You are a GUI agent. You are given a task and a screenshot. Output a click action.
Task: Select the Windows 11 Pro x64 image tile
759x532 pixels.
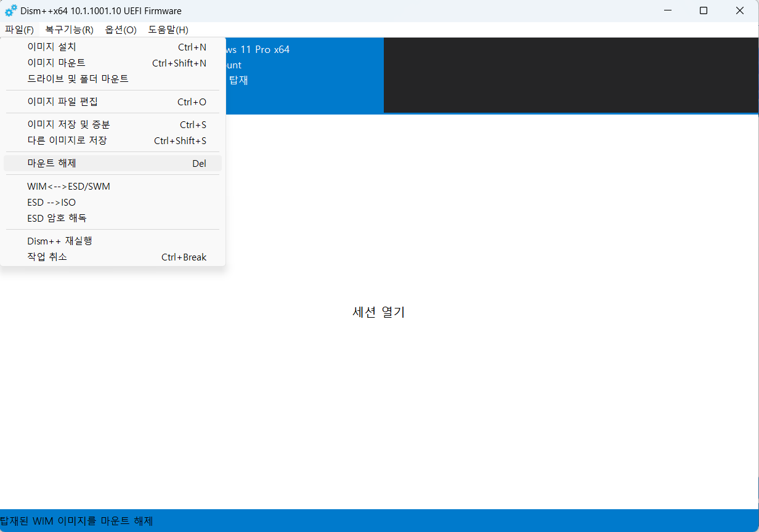[304, 75]
